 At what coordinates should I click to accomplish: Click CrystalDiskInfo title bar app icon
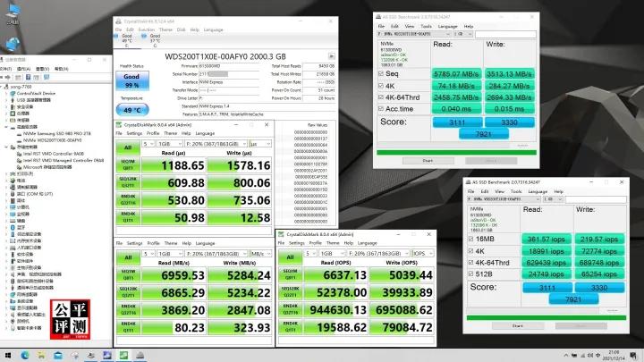(x=119, y=21)
